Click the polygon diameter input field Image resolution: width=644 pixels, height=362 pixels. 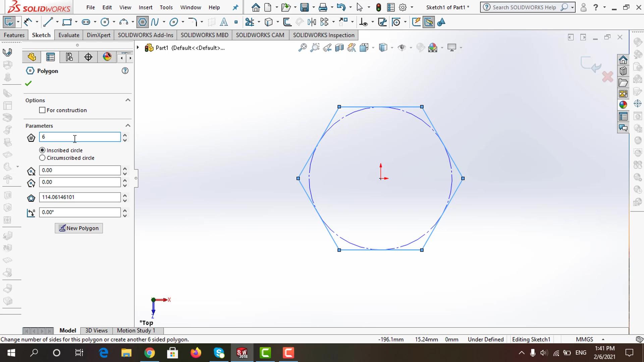coord(79,197)
